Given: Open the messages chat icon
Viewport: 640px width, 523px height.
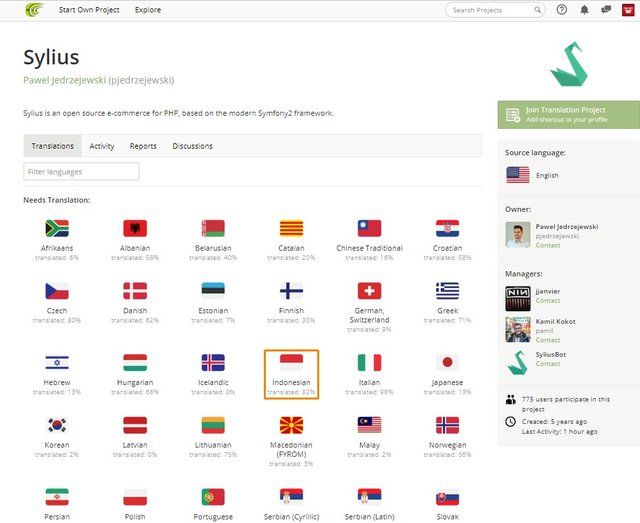Looking at the screenshot, I should click(606, 9).
